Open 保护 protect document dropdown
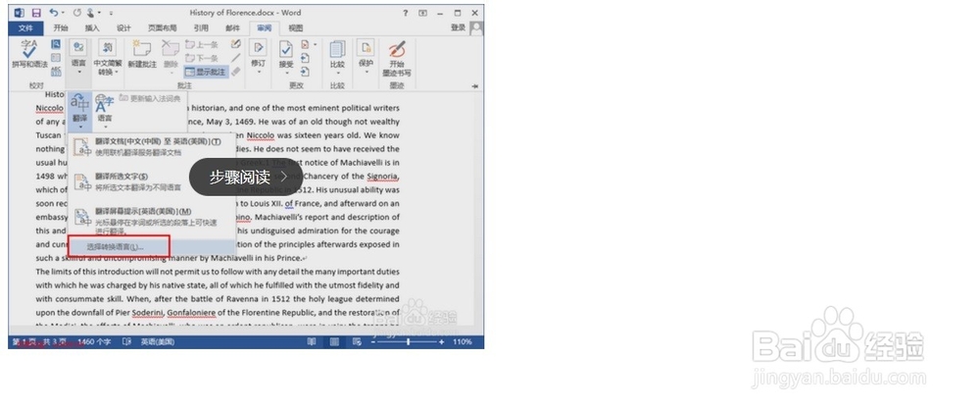The width and height of the screenshot is (980, 411). coord(366,57)
